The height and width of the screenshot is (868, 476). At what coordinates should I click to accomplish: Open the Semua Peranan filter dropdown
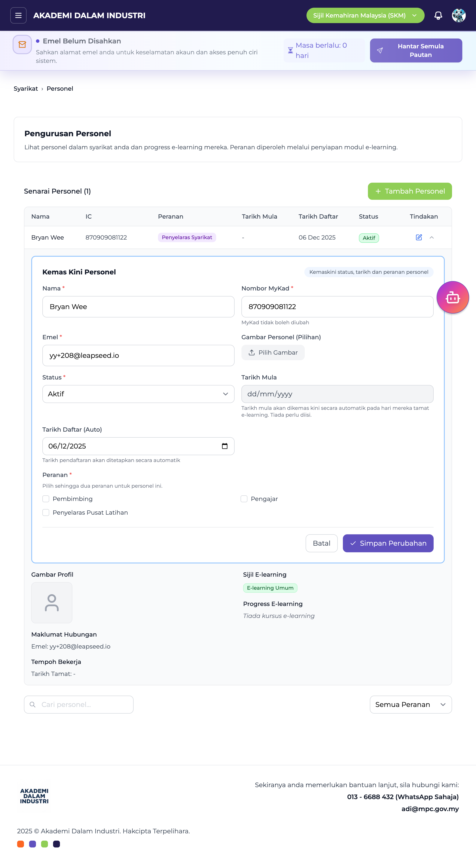click(x=410, y=705)
